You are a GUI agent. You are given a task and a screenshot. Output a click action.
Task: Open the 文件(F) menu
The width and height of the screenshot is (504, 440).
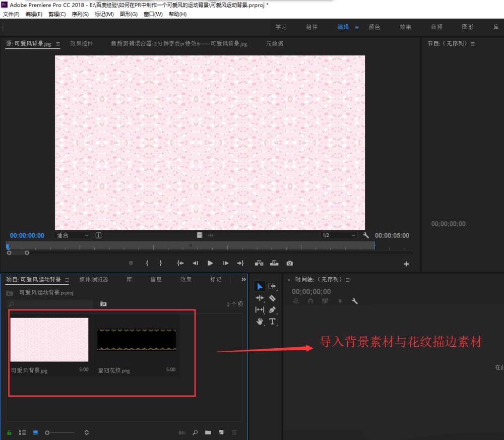tap(11, 14)
